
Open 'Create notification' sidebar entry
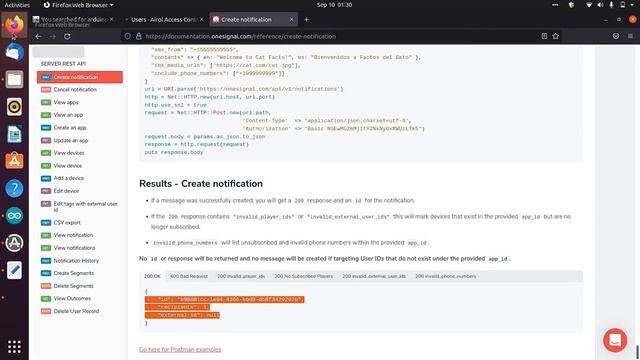click(x=80, y=77)
